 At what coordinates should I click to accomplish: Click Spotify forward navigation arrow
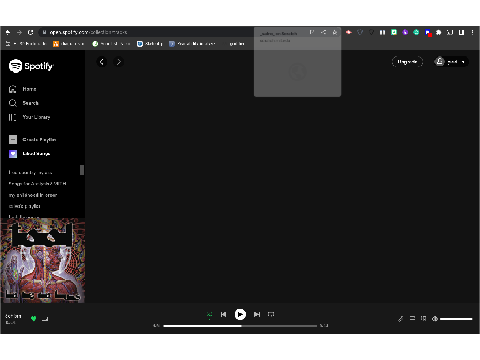click(119, 62)
